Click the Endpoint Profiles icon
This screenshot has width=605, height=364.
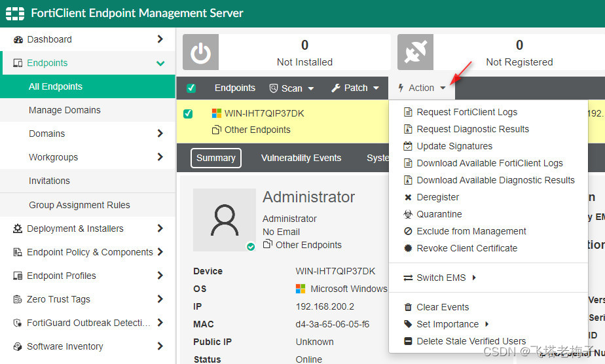[18, 276]
